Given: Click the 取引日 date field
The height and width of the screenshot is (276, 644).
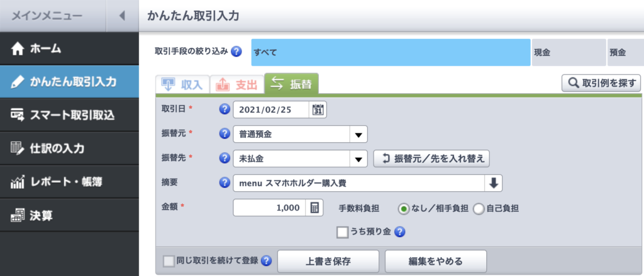Looking at the screenshot, I should click(271, 109).
